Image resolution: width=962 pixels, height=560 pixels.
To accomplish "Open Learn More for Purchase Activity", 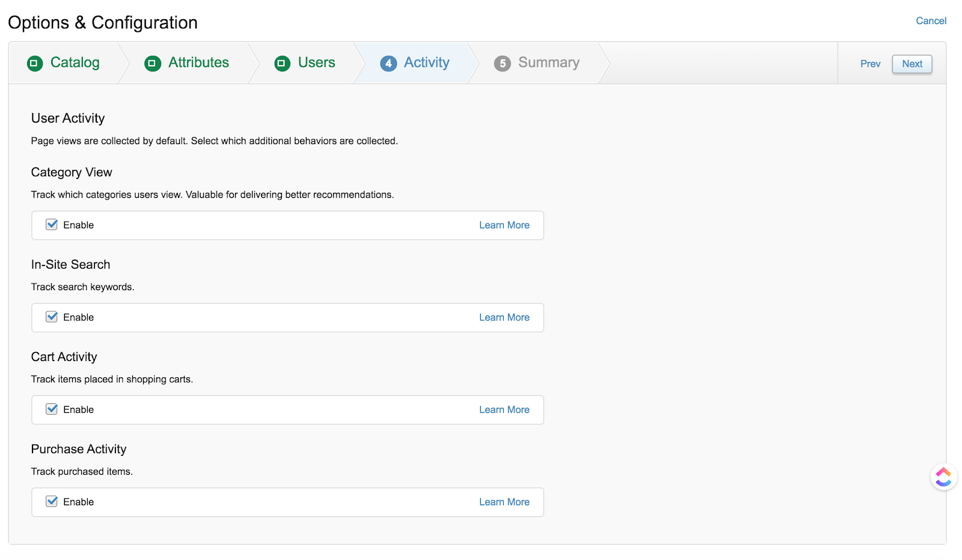I will click(x=504, y=502).
